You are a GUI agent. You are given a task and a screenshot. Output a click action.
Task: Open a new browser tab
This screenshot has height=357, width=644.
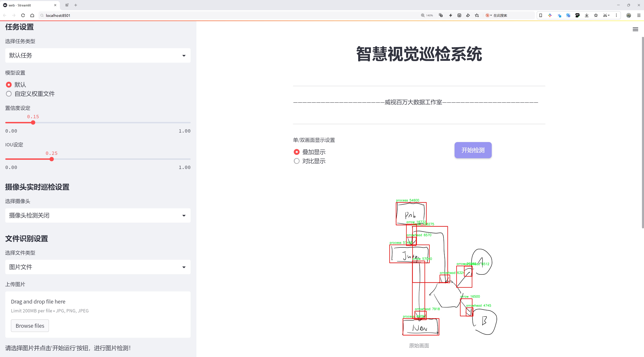(76, 5)
